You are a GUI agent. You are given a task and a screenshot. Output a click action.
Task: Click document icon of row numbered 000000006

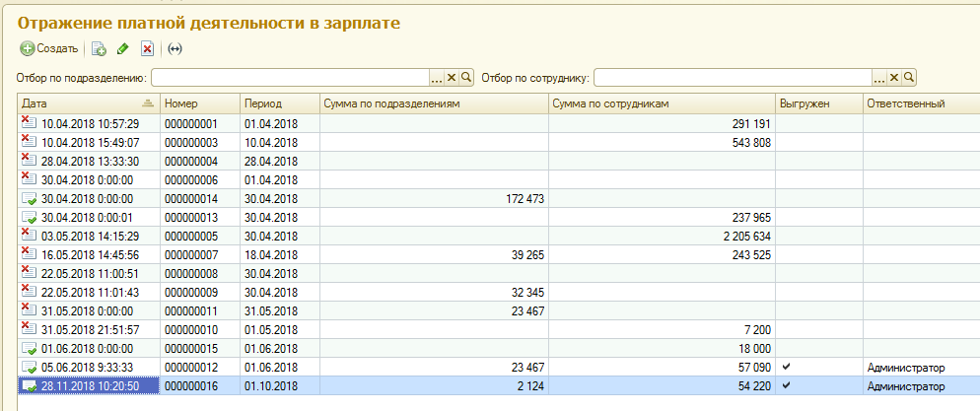coord(29,179)
